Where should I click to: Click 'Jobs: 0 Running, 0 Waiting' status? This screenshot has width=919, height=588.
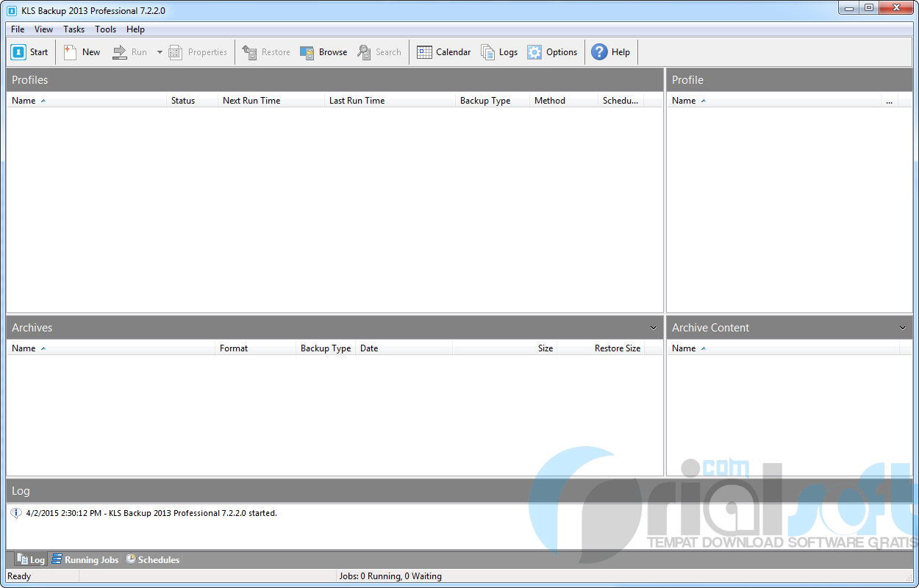390,576
